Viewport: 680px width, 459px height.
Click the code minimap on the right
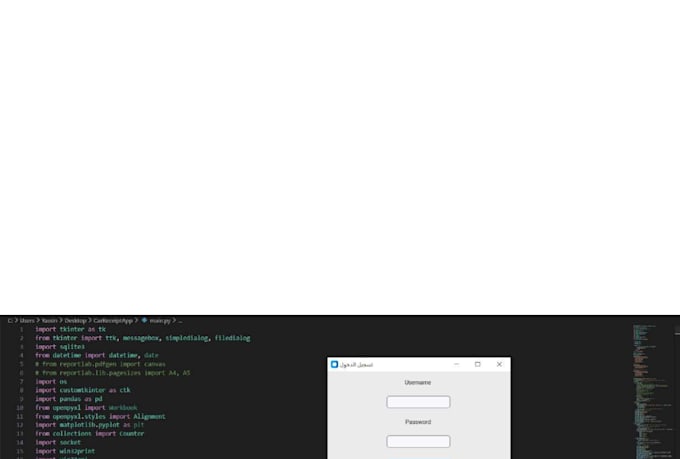pyautogui.click(x=651, y=390)
